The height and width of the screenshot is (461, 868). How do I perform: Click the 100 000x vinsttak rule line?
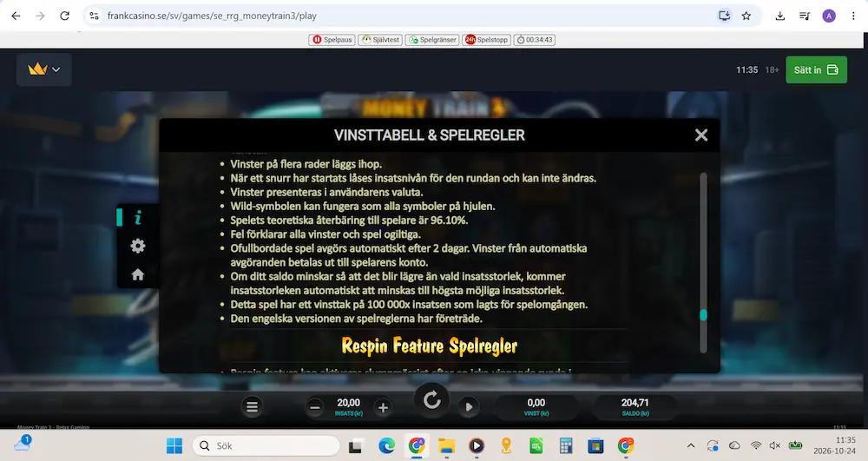pyautogui.click(x=409, y=305)
